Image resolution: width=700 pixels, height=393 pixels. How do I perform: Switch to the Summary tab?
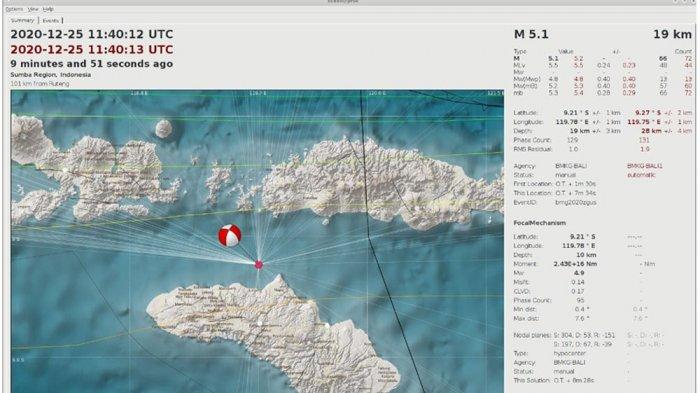click(x=22, y=20)
